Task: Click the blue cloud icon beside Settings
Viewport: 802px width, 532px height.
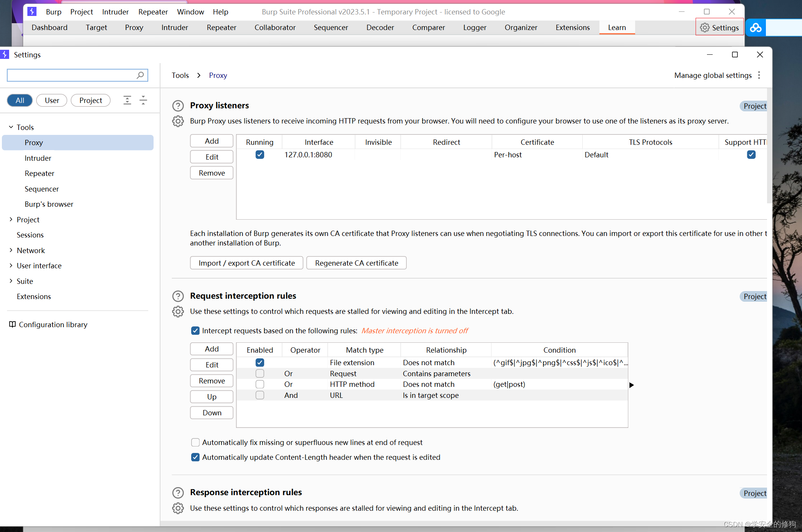Action: click(x=756, y=28)
